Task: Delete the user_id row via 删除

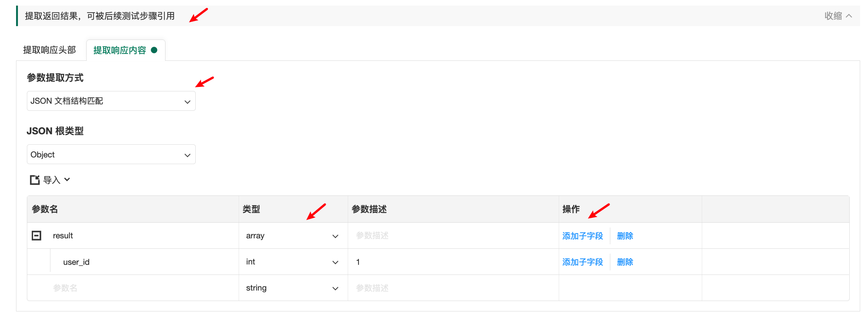Action: 625,262
